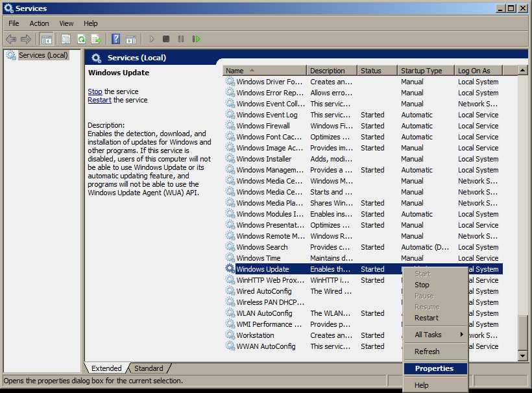Click gear icon beside WLAN AutoConfig row

click(230, 313)
